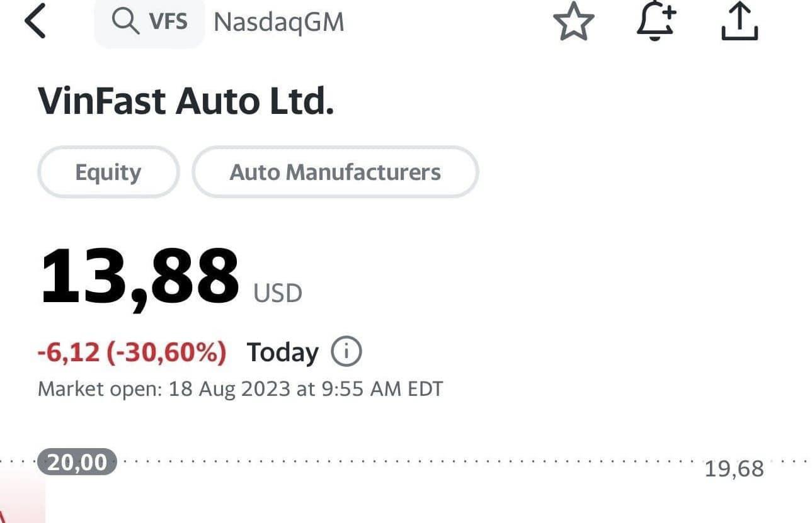Tap the NasdaqGM exchange label

pyautogui.click(x=279, y=23)
